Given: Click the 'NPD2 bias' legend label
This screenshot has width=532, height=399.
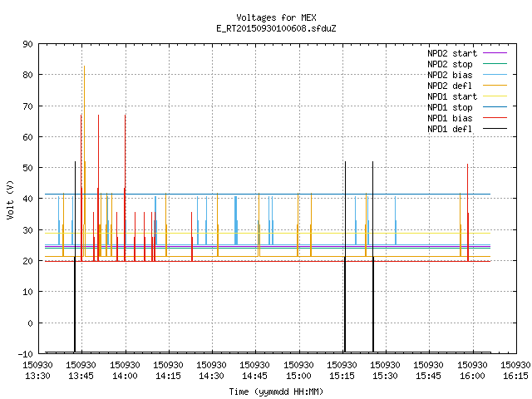Looking at the screenshot, I should point(450,75).
